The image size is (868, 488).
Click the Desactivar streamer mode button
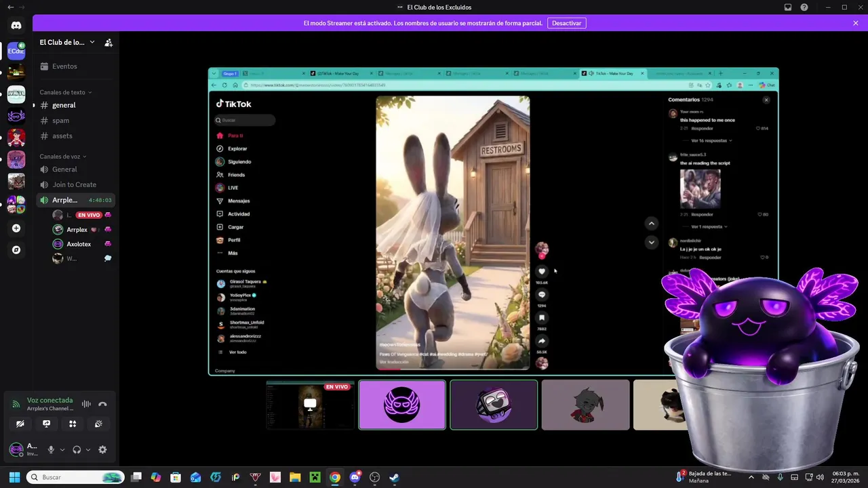tap(566, 23)
